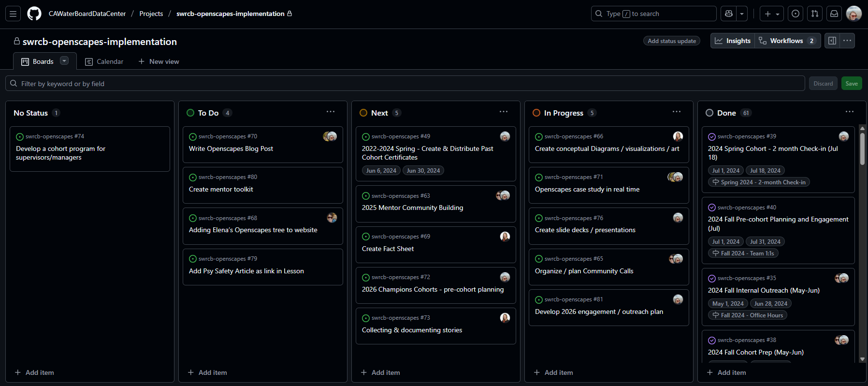Open the create new plus dropdown
Screen dimensions: 868x386
[x=772, y=14]
